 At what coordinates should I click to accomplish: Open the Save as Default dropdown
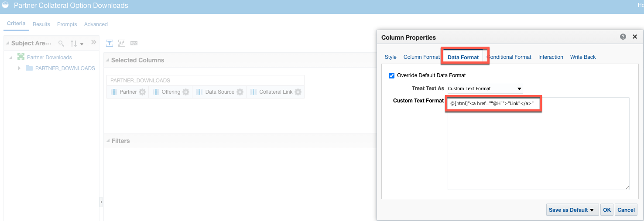point(572,210)
